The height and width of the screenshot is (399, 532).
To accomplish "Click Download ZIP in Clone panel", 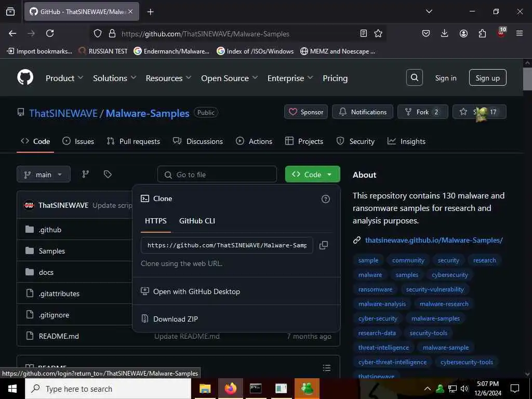I will [x=176, y=319].
